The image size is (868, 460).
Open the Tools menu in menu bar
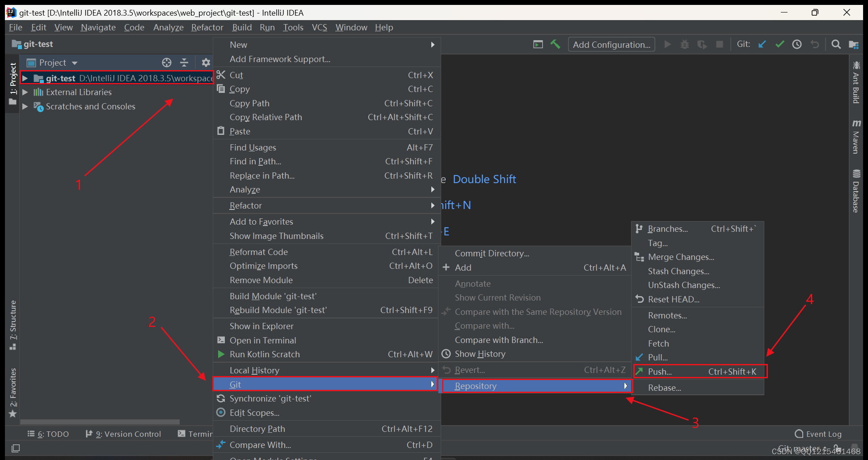[x=293, y=27]
